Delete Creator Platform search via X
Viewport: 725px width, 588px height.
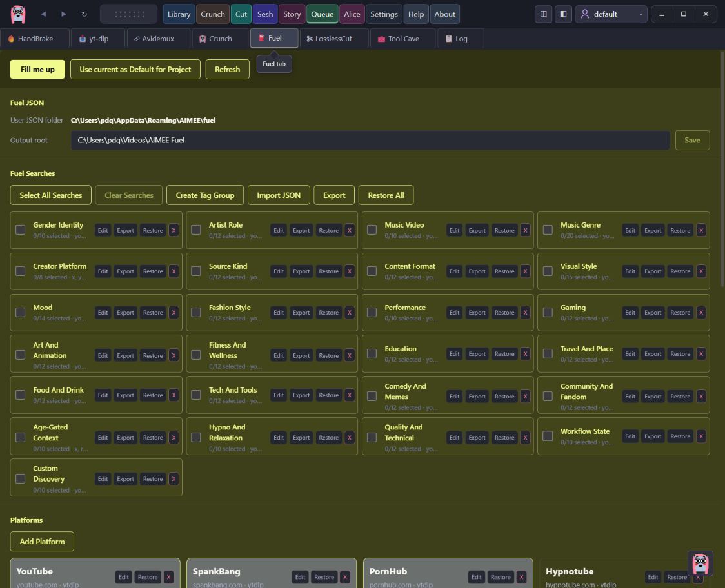174,271
